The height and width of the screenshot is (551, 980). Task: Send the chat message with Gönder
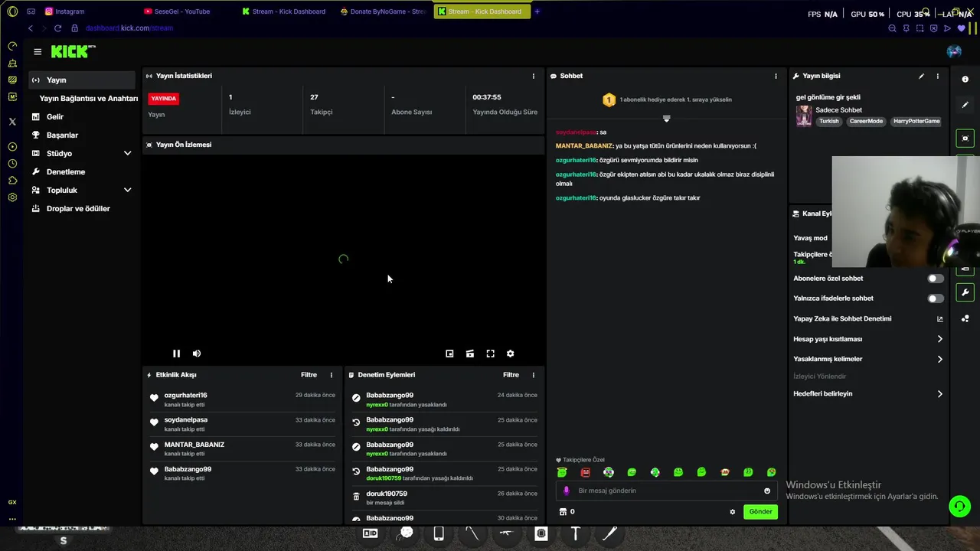pos(760,512)
